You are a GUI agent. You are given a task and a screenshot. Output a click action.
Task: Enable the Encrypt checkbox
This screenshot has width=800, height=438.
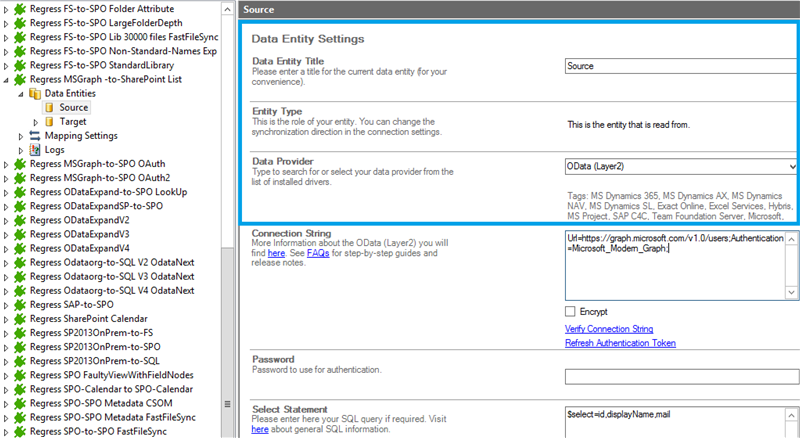[572, 311]
